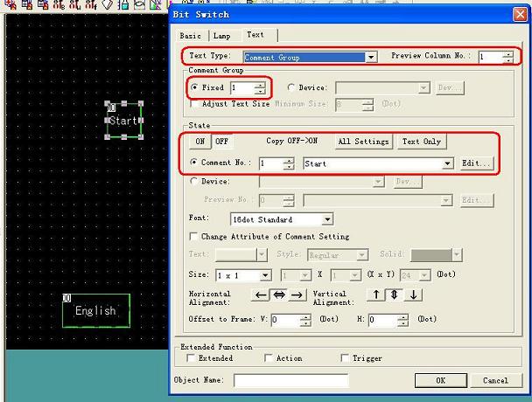
Task: Click the All Settings button
Action: click(362, 142)
